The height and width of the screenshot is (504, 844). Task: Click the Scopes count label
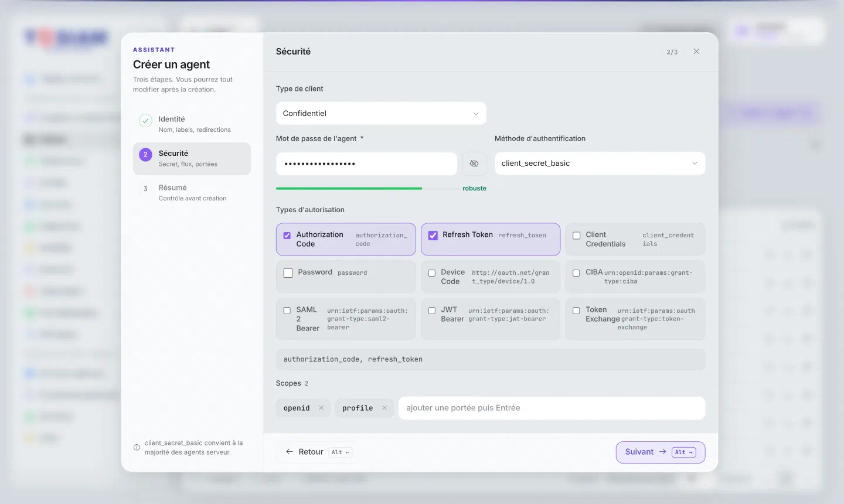click(x=307, y=383)
